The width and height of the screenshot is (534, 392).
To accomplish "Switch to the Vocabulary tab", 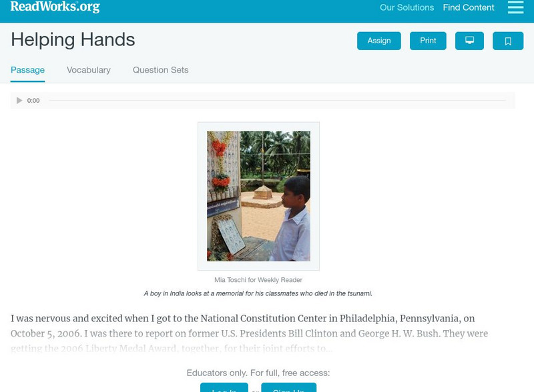I will point(89,70).
